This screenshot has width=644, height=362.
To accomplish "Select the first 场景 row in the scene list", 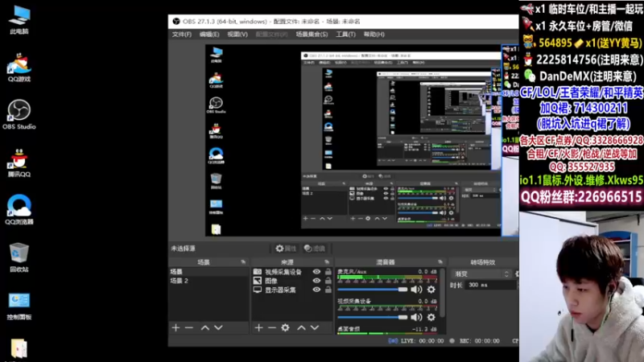I will pyautogui.click(x=208, y=272).
